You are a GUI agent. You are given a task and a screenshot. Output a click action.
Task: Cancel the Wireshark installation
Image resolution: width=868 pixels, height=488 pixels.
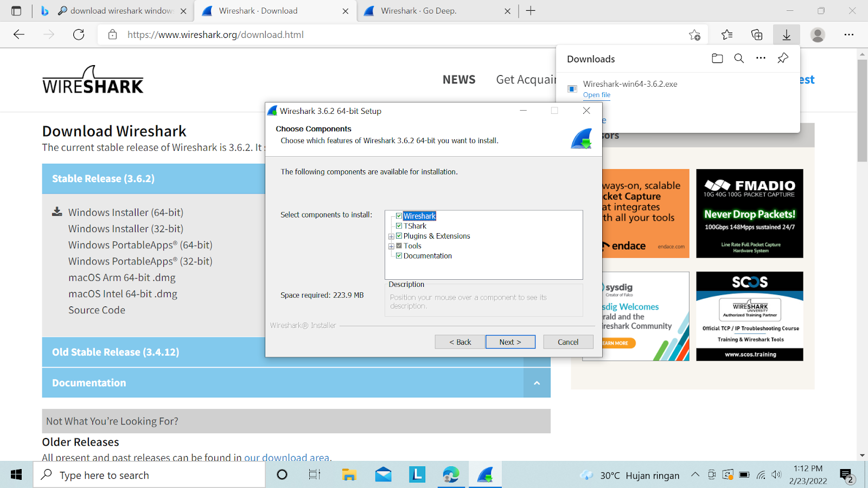point(568,342)
